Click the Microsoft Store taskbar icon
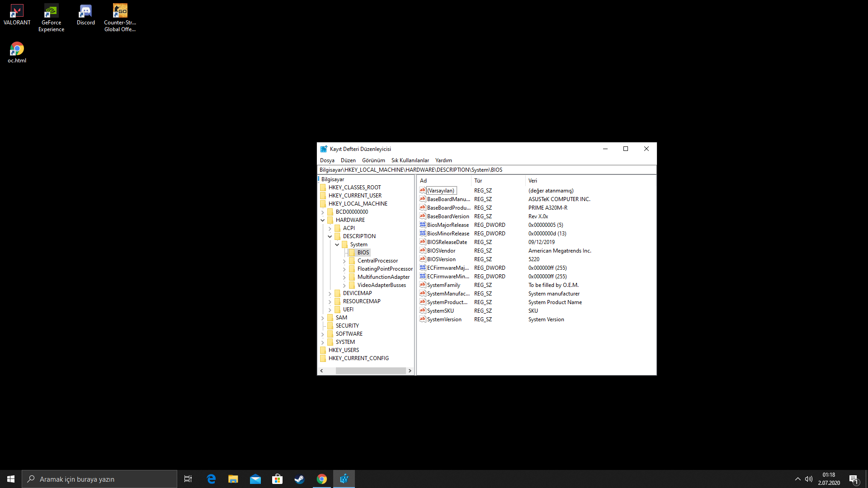Screen dimensions: 868x488 [277, 479]
